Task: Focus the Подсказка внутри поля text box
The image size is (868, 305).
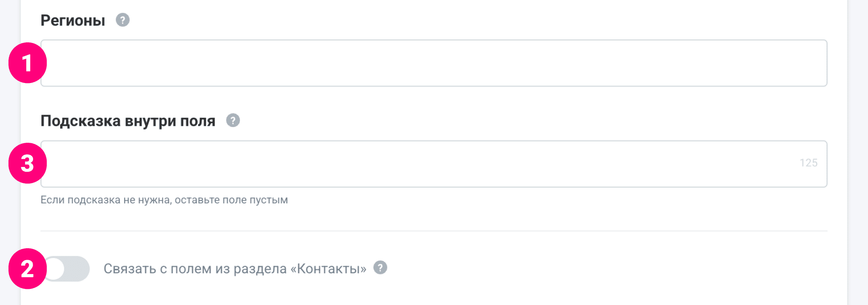Action: (x=424, y=164)
